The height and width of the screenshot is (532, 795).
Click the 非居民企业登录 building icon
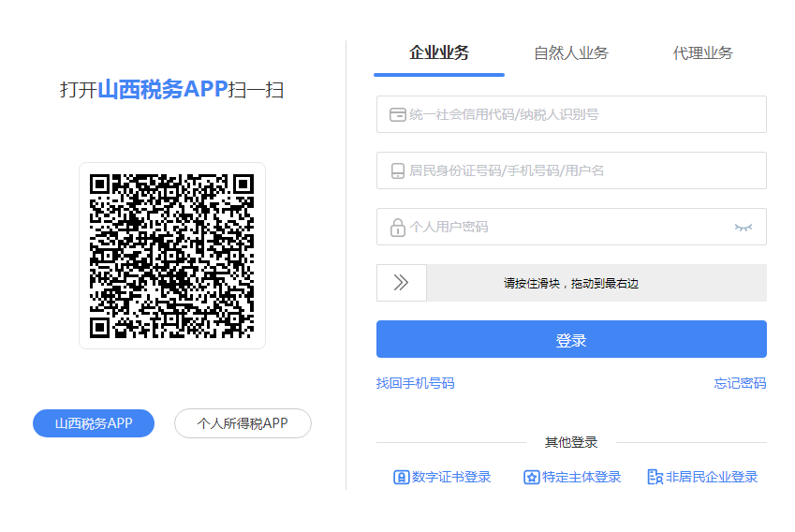[655, 477]
